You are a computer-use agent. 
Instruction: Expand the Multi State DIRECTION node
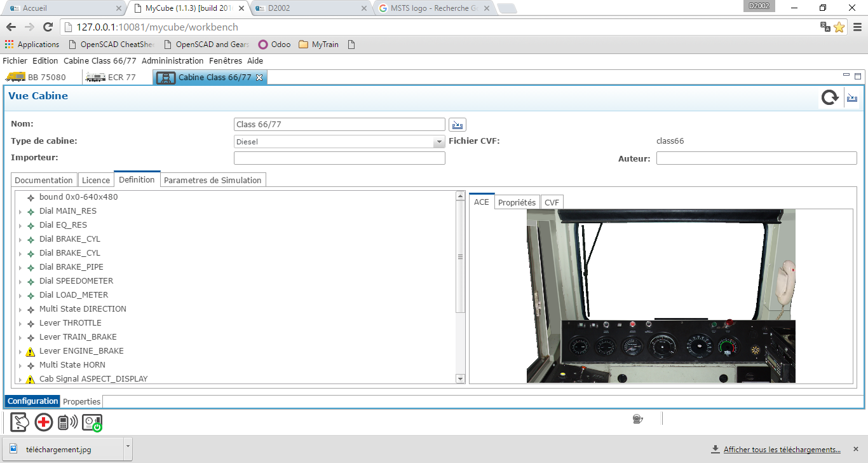pos(20,310)
